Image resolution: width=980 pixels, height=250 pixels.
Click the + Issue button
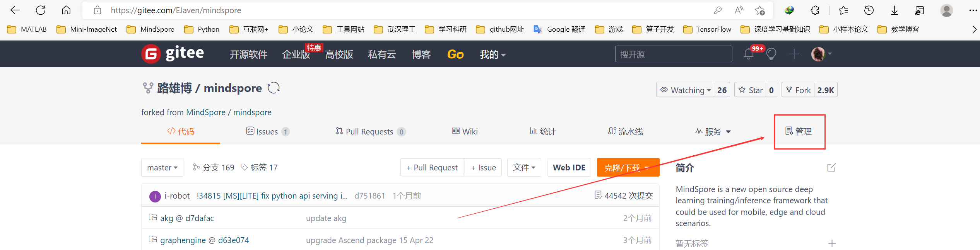(483, 167)
